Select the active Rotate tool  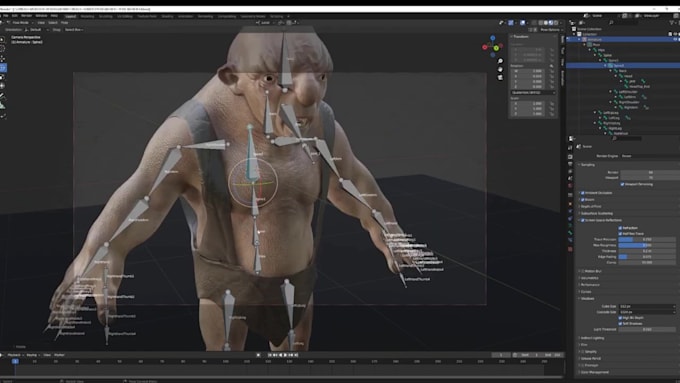pos(3,68)
